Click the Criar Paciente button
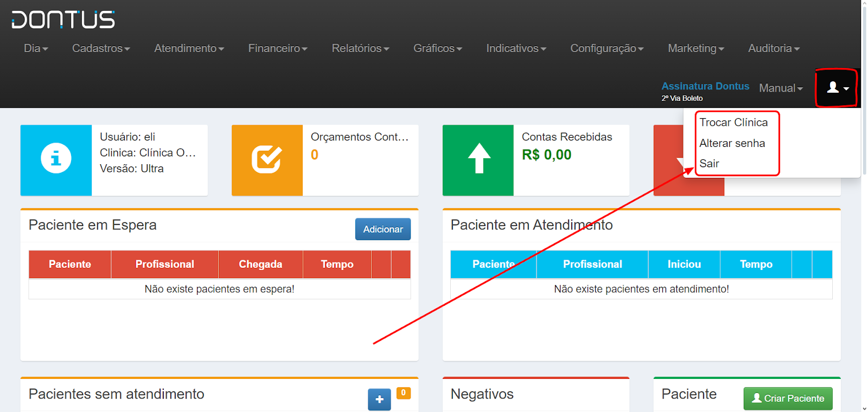Image resolution: width=868 pixels, height=412 pixels. (788, 398)
